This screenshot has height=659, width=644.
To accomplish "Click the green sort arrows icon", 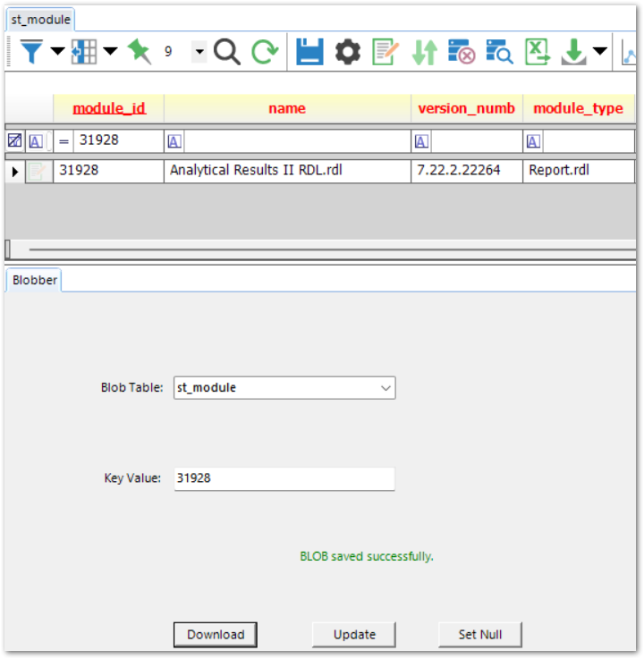I will [425, 52].
